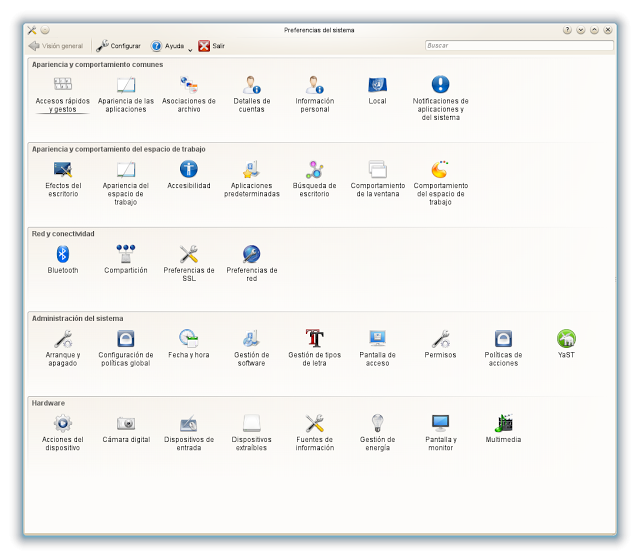Launch the YaST administration module
Image resolution: width=640 pixels, height=559 pixels.
(566, 340)
